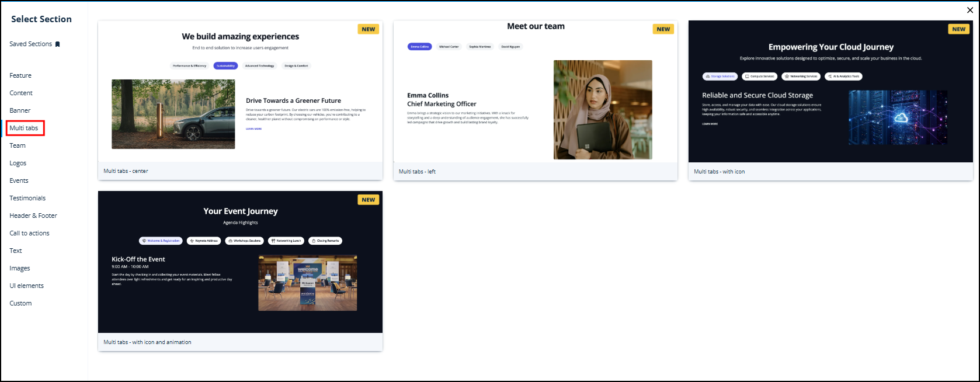Go to the Banner section category
The height and width of the screenshot is (382, 980).
point(20,110)
